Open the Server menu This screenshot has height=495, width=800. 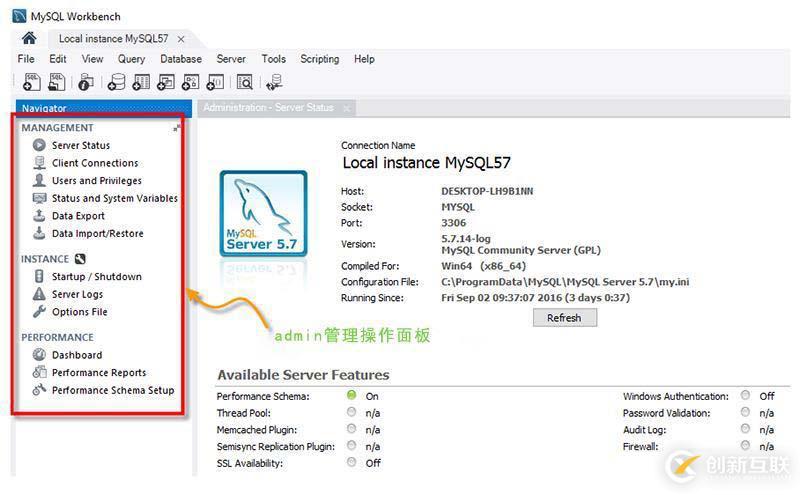point(231,59)
